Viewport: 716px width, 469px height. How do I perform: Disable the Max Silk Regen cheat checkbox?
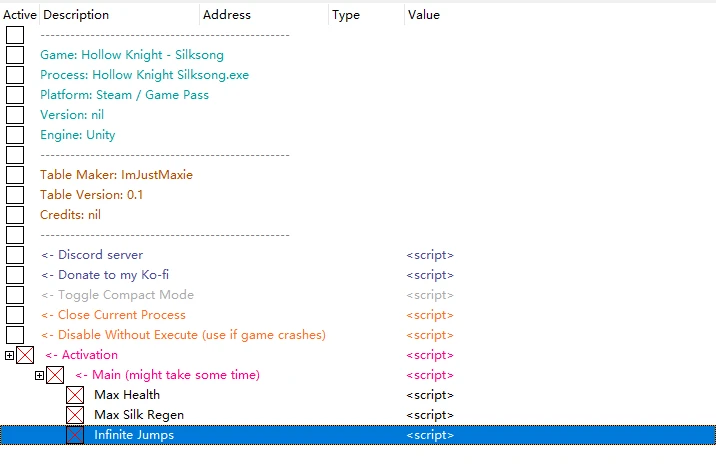pyautogui.click(x=75, y=415)
